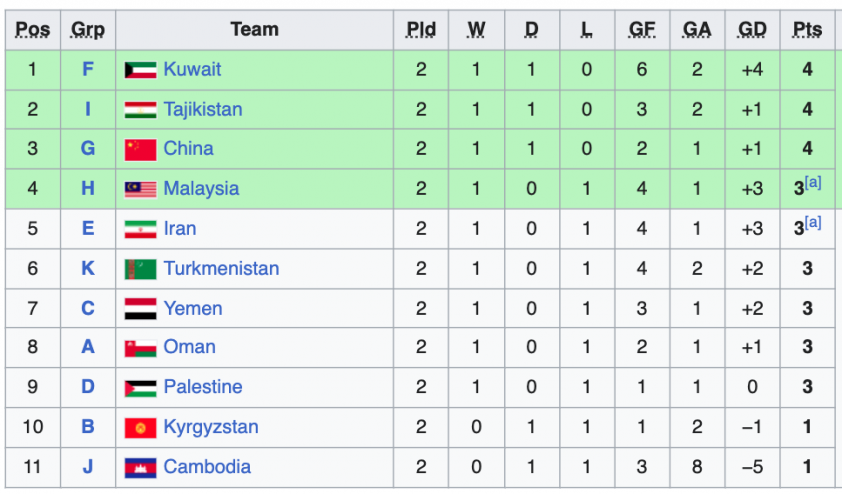Viewport: 842px width, 494px height.
Task: Click the Turkmenistan flag icon
Action: [140, 269]
